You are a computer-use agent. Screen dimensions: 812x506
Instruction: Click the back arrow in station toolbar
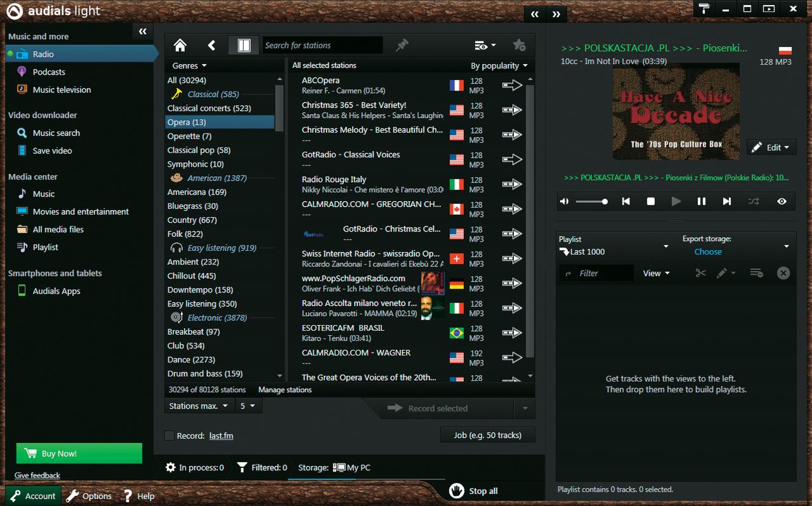pos(211,46)
